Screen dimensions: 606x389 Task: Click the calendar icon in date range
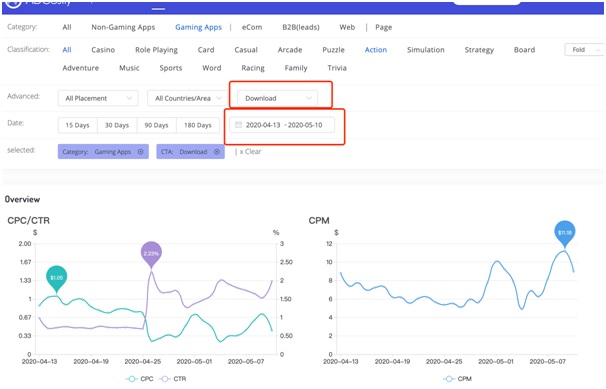[238, 125]
